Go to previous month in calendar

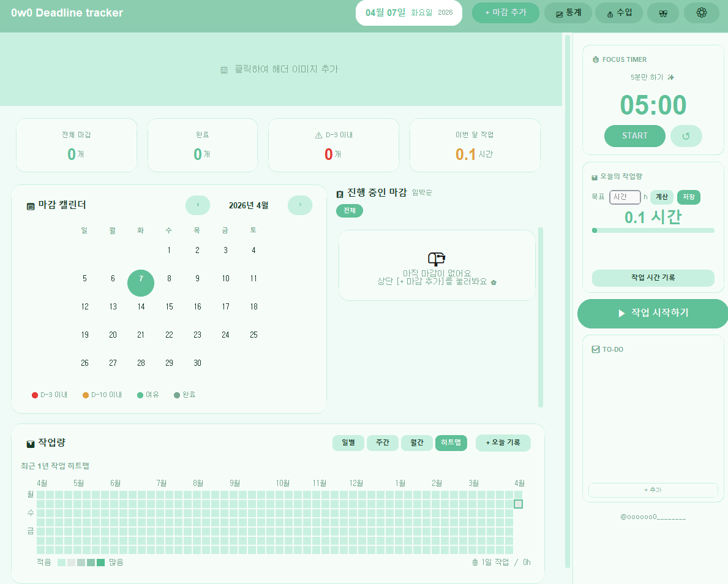(198, 205)
